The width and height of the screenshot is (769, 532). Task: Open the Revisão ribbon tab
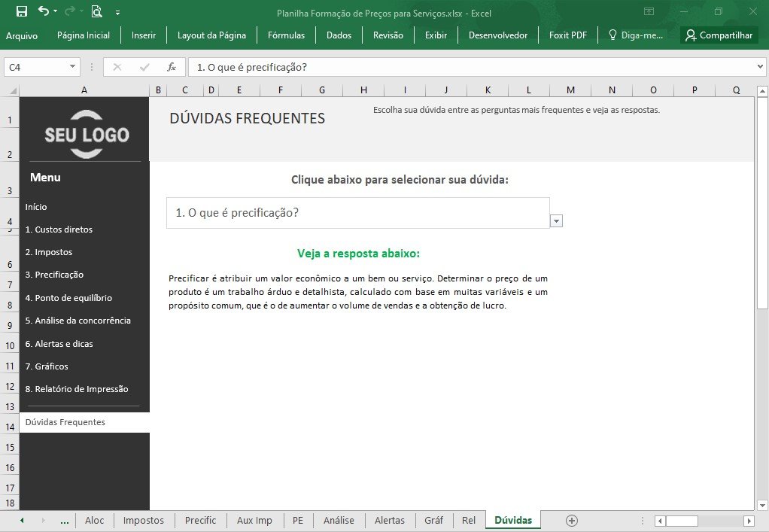[x=388, y=35]
